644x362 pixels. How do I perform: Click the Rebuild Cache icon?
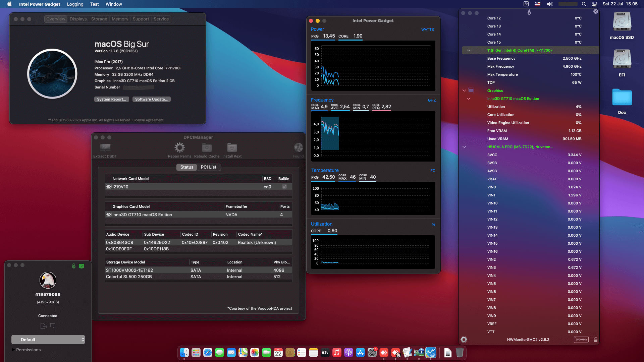pyautogui.click(x=207, y=148)
